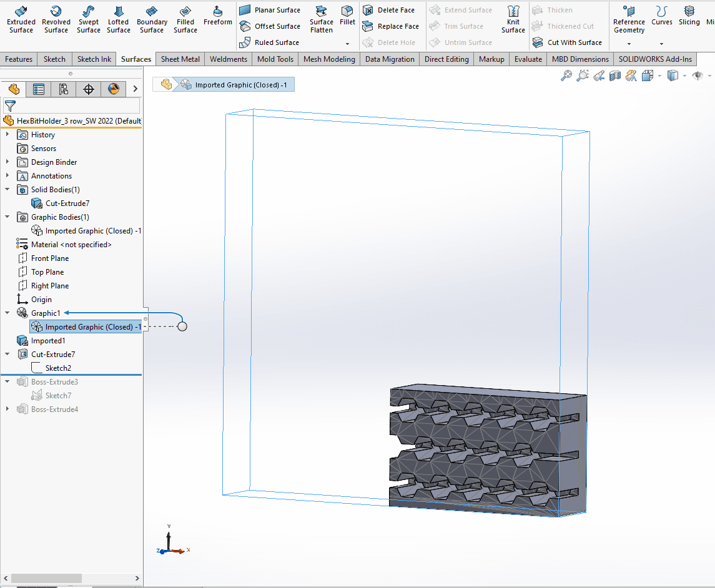Select the Swept Surface tool

pyautogui.click(x=89, y=19)
